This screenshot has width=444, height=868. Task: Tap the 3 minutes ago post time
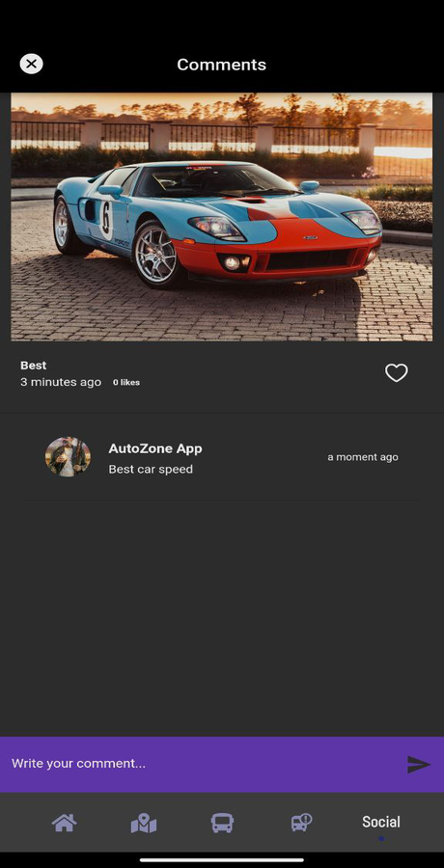61,382
